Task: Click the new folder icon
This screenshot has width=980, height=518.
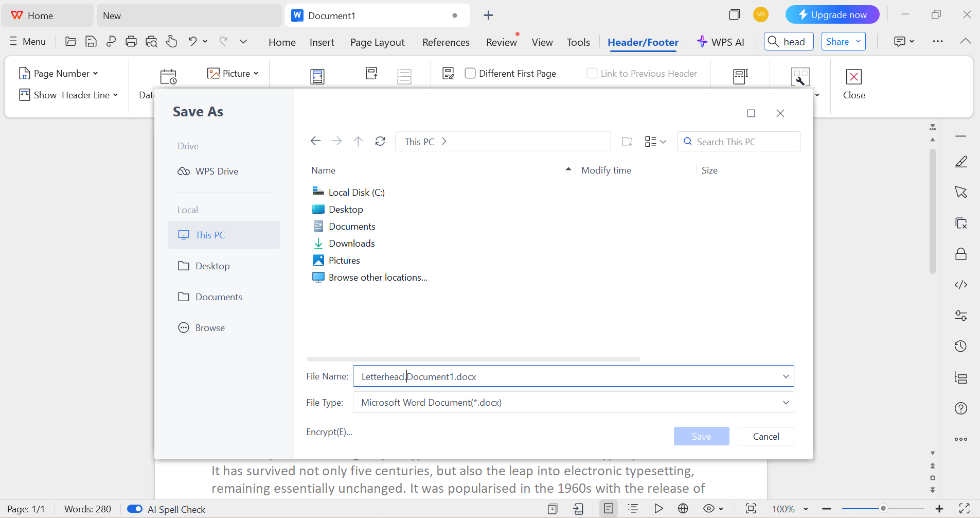Action: pos(627,142)
